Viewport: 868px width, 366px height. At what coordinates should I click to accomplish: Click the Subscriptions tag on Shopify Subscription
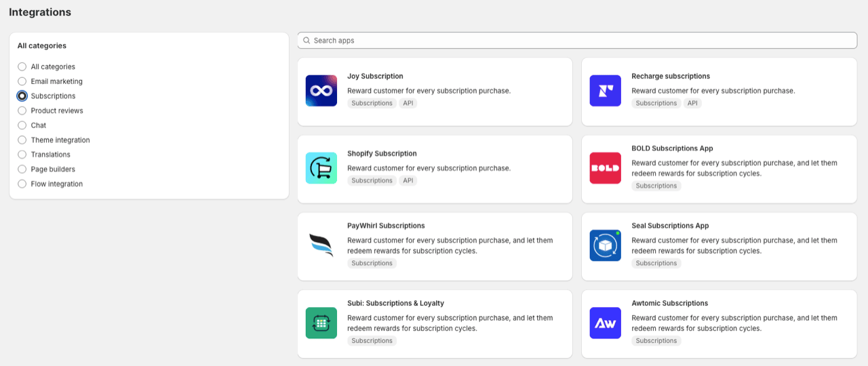coord(372,180)
